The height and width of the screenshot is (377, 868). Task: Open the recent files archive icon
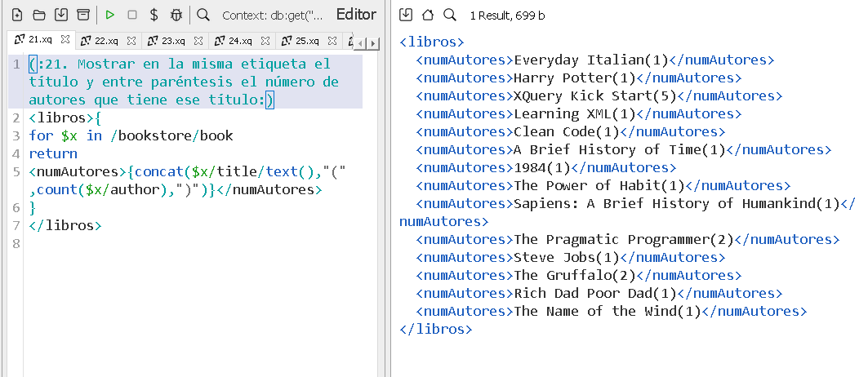tap(82, 15)
